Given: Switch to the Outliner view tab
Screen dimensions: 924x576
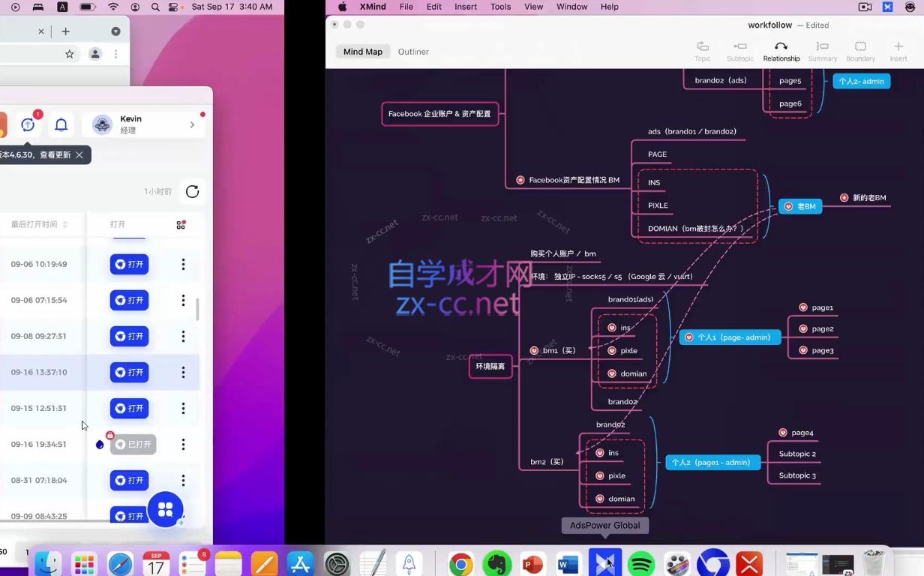Looking at the screenshot, I should point(413,52).
